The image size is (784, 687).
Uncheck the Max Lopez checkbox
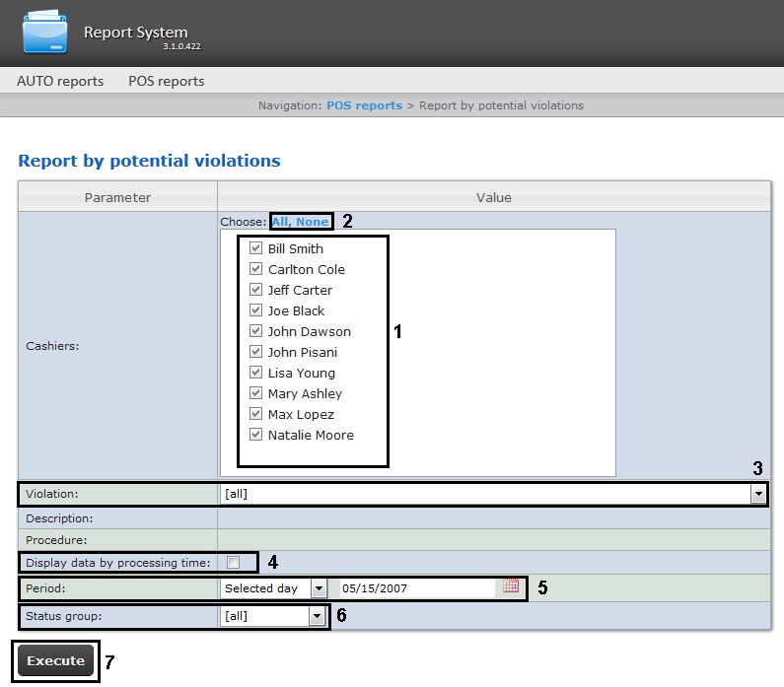[255, 414]
